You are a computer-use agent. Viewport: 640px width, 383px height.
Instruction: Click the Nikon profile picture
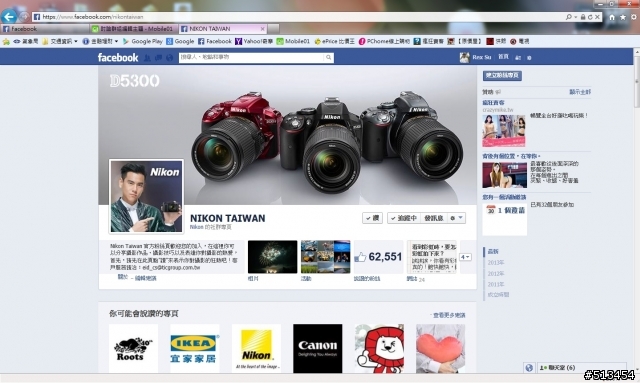point(146,196)
